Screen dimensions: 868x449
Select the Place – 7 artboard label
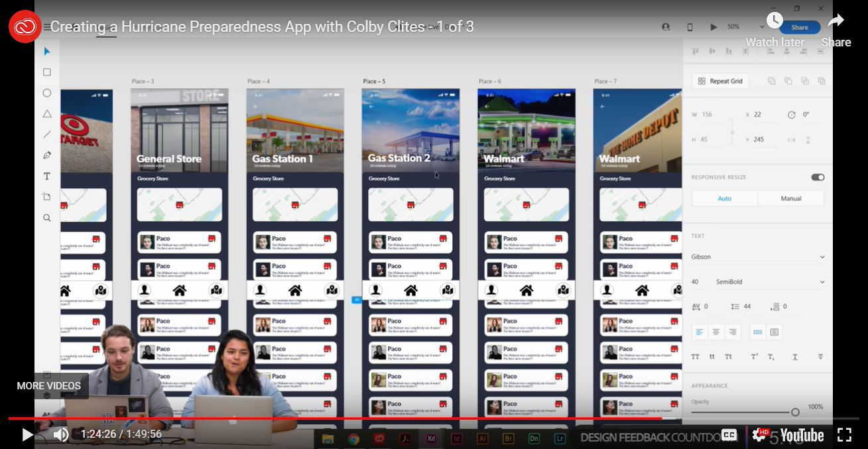(605, 82)
